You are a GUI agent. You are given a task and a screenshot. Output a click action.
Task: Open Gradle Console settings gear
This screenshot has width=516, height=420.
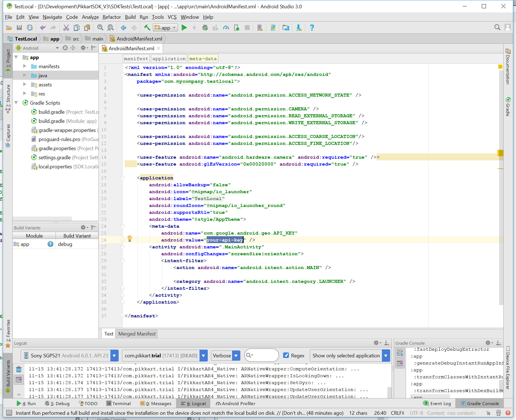488,343
